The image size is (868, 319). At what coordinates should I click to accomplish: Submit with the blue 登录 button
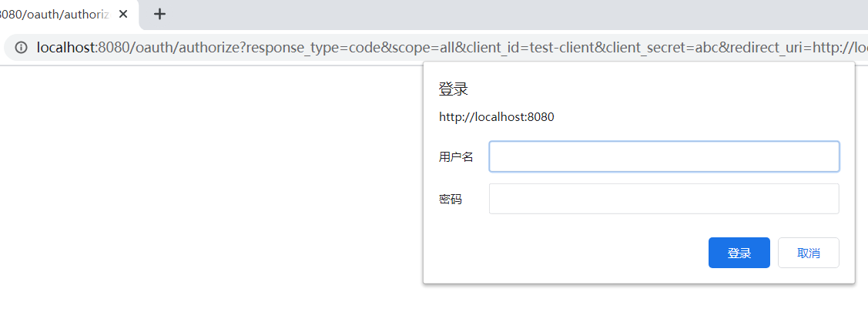pos(739,253)
